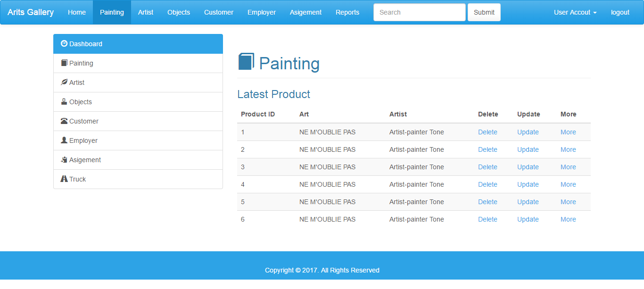Viewport: 644px width, 289px height.
Task: Open Objects via its briefcase icon
Action: pos(64,101)
